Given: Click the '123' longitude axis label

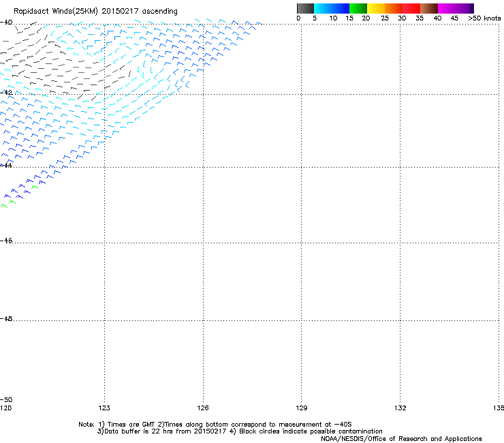Looking at the screenshot, I should [x=104, y=408].
